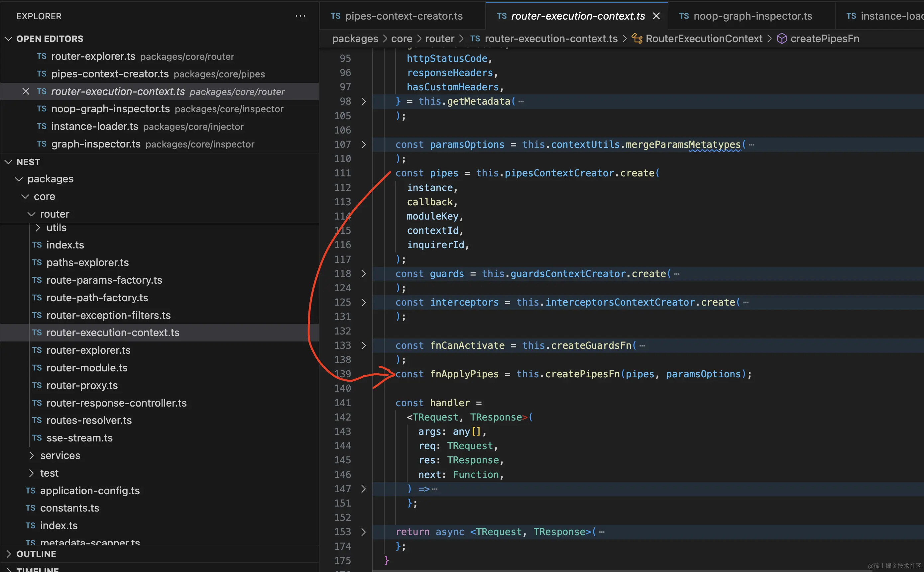924x572 pixels.
Task: Open router-module.ts file
Action: tap(159, 368)
